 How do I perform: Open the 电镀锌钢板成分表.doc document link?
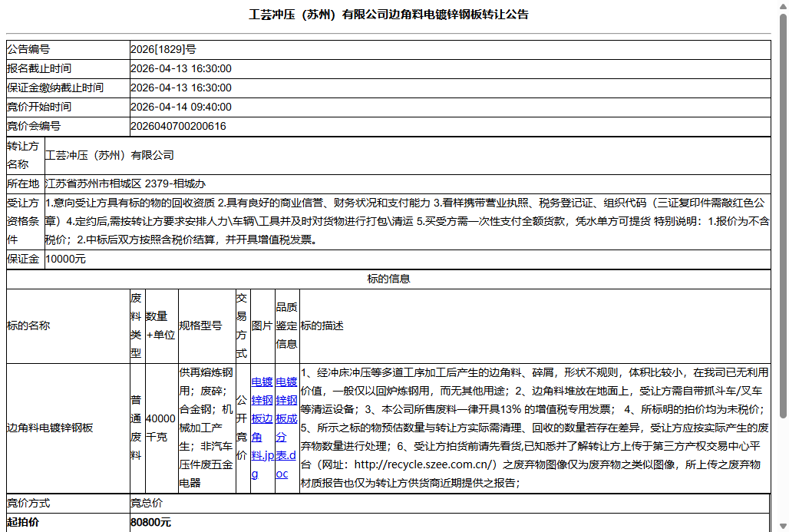(286, 428)
